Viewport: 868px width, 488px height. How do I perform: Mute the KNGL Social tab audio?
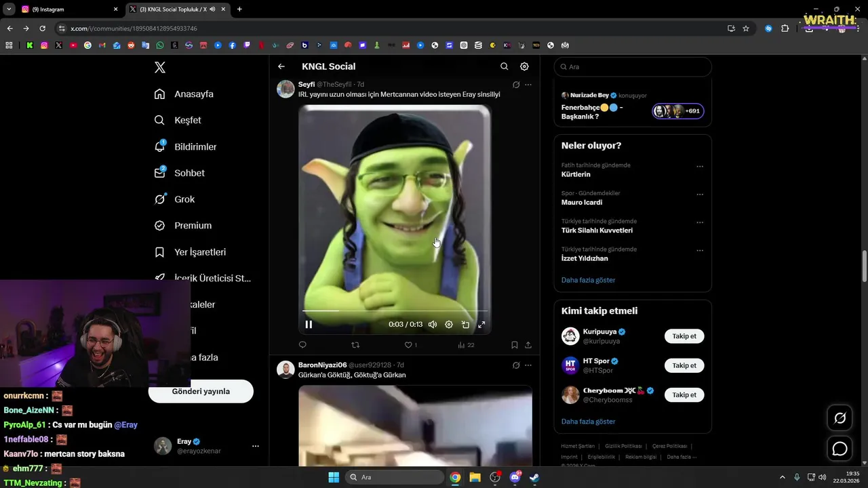[213, 9]
